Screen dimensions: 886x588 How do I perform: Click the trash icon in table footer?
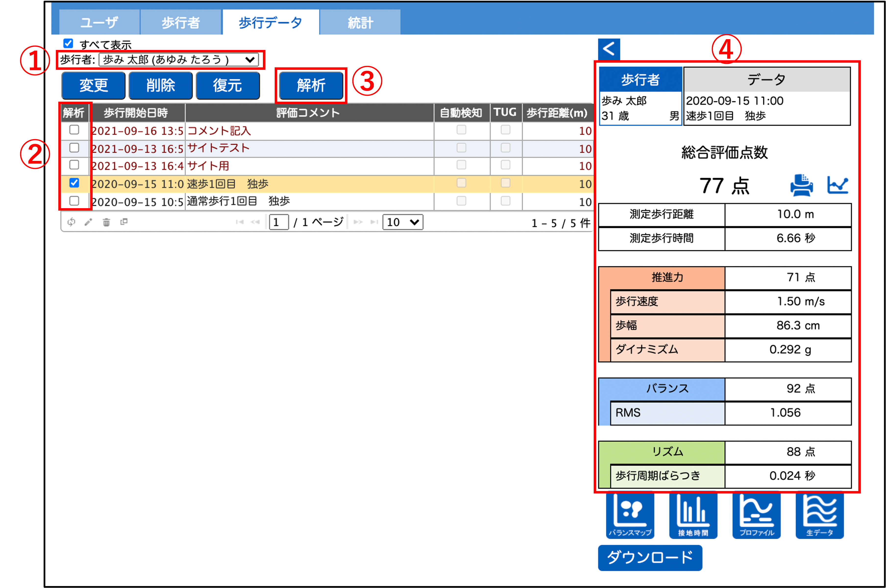[x=107, y=222]
